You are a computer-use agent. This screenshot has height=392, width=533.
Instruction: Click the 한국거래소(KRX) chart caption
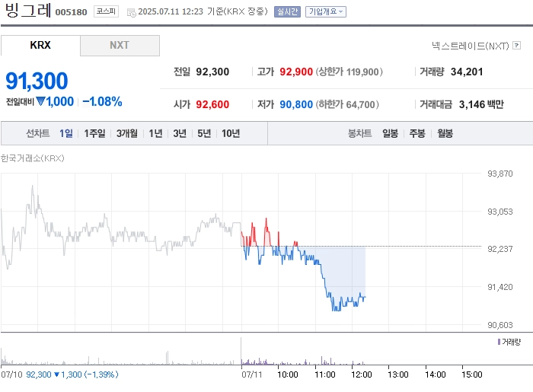click(x=32, y=158)
